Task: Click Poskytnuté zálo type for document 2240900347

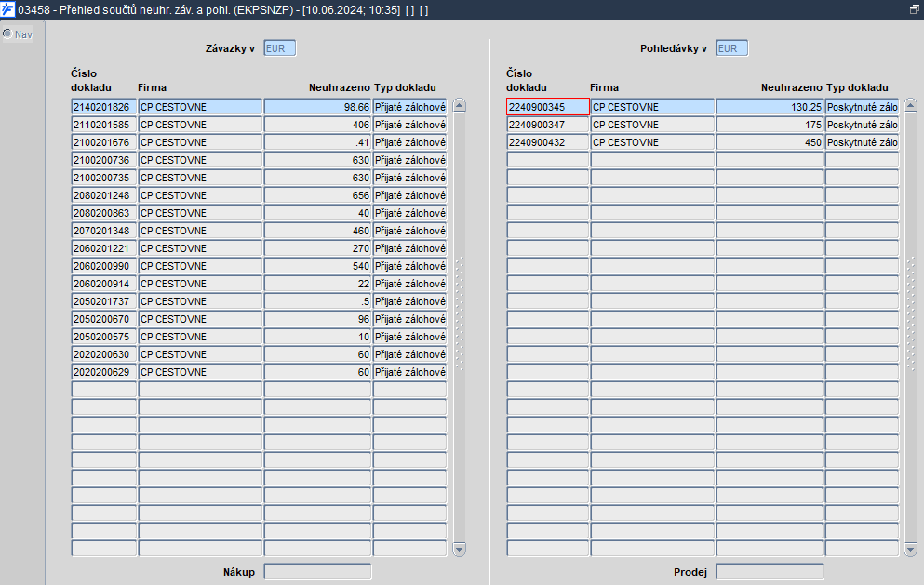Action: [x=863, y=125]
